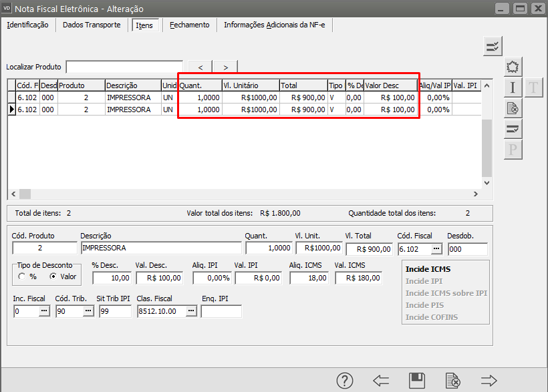Open the Clas. Fiscal lookup button

tap(190, 311)
